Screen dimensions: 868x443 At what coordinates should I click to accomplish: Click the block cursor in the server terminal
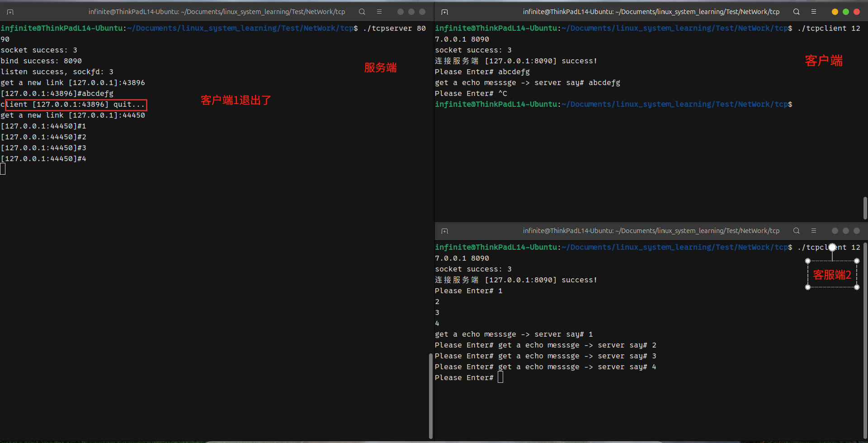point(3,169)
